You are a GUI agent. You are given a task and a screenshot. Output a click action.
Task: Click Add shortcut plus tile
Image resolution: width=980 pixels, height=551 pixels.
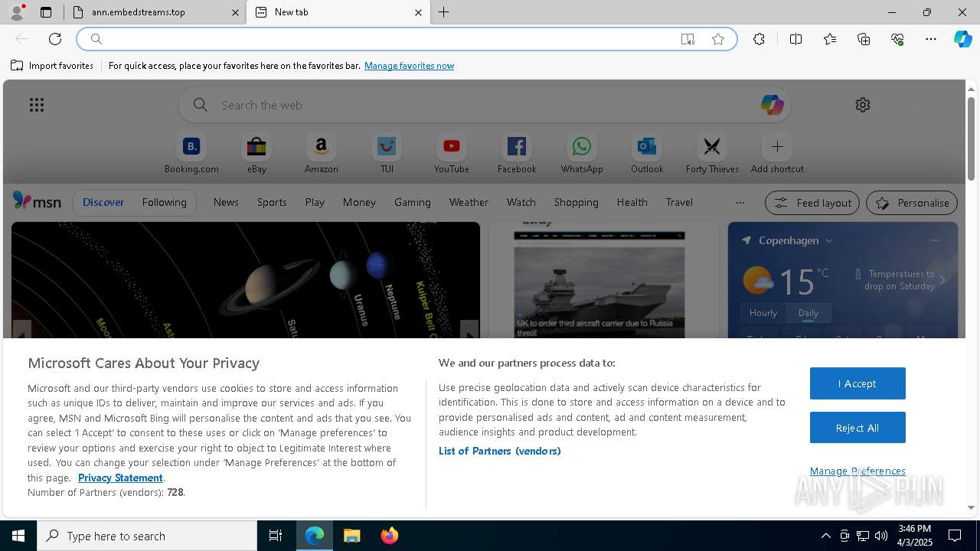tap(777, 154)
